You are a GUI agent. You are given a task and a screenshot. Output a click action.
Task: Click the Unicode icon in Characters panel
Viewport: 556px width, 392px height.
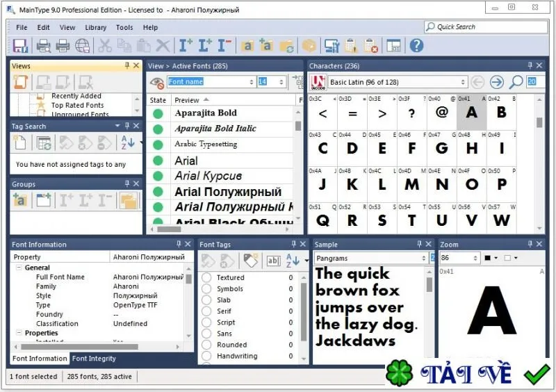click(x=318, y=82)
